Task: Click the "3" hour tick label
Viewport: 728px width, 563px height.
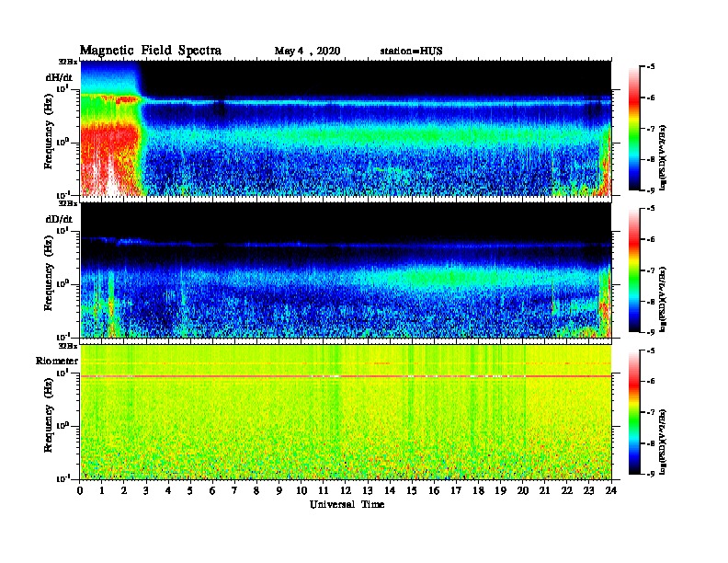Action: click(x=146, y=491)
